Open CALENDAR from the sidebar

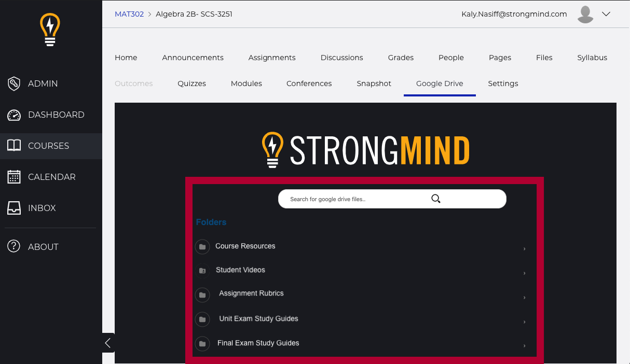[x=51, y=177]
